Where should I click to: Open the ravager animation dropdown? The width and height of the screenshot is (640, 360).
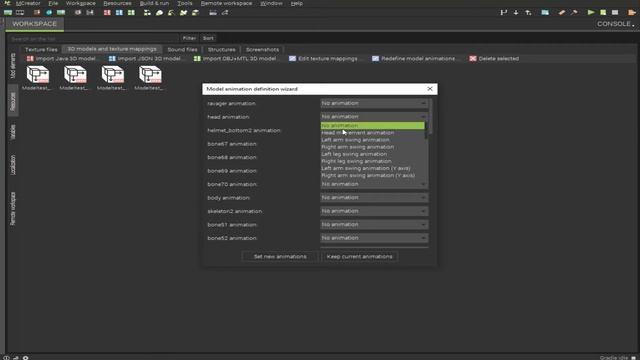[374, 103]
